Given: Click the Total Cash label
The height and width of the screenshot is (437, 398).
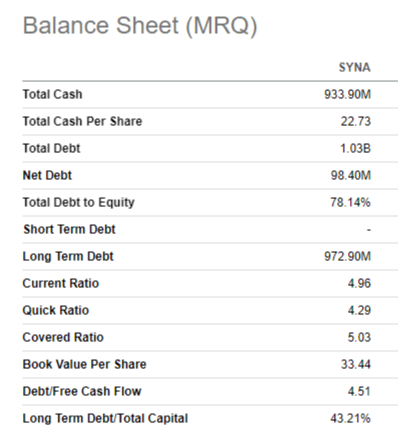Looking at the screenshot, I should pyautogui.click(x=52, y=94).
